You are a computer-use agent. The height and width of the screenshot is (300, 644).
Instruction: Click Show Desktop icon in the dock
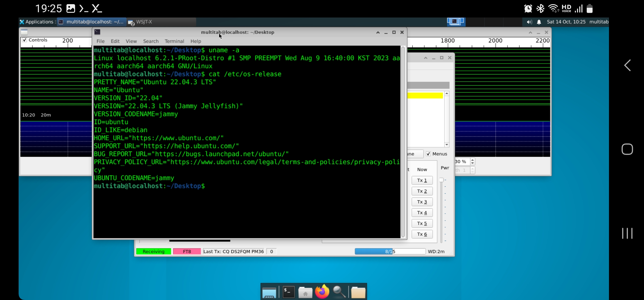click(269, 292)
